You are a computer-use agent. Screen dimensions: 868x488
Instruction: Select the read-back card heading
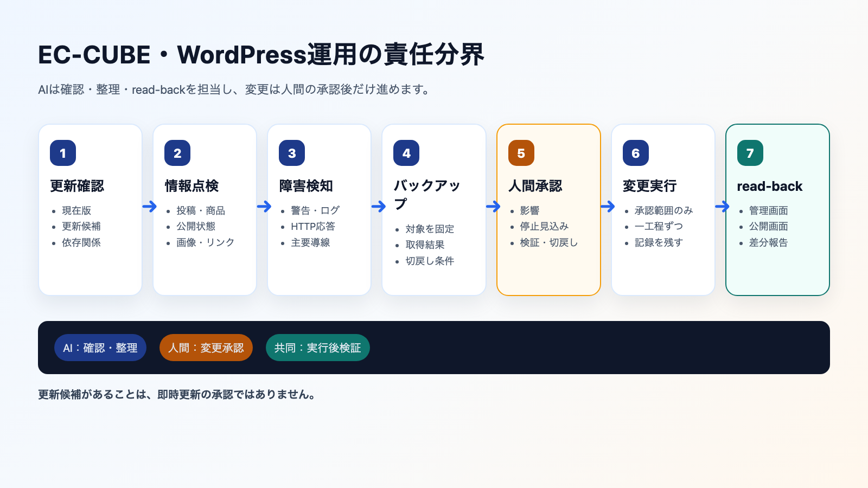pyautogui.click(x=770, y=186)
